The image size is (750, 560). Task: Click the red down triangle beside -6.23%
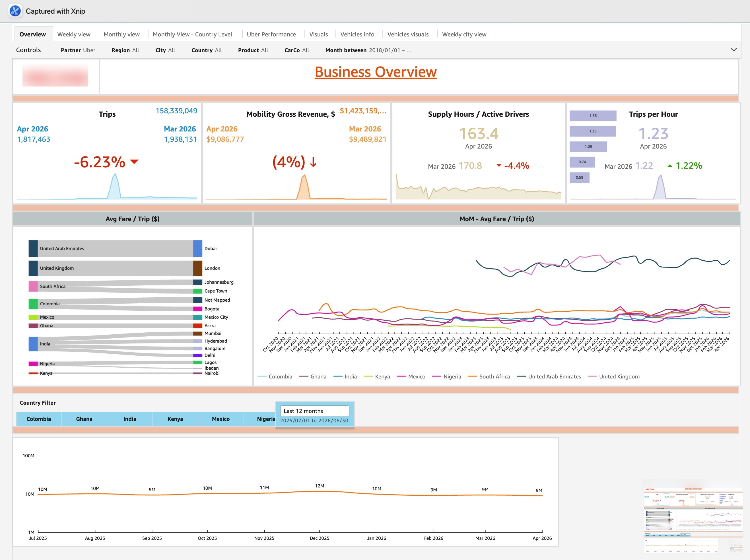[x=134, y=162]
